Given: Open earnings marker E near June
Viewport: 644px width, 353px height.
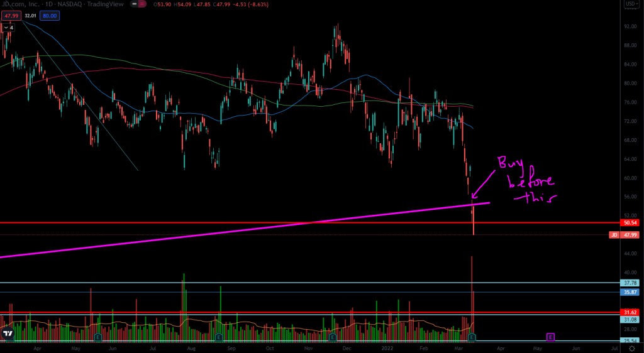Looking at the screenshot, I should (97, 337).
